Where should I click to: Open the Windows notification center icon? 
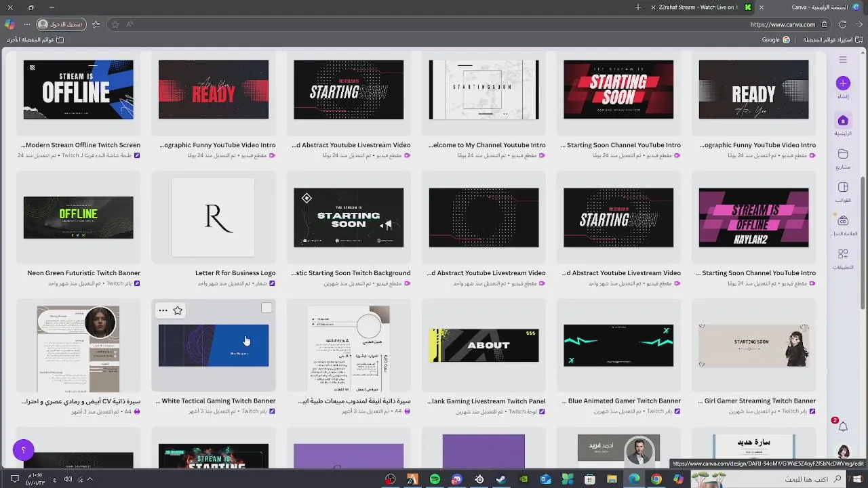tap(14, 479)
